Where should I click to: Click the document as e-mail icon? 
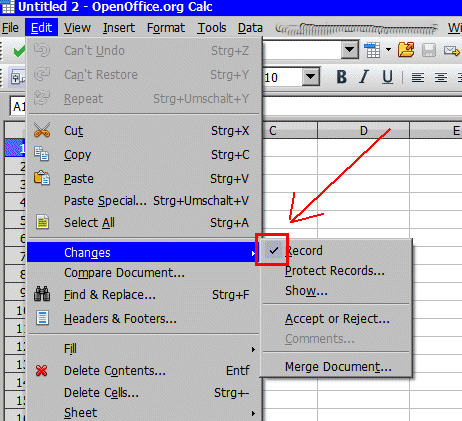(452, 51)
